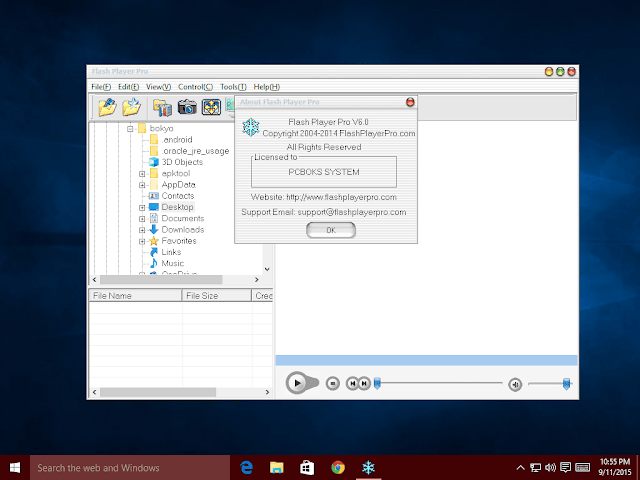The image size is (640, 480).
Task: Click the first open-file folder toolbar icon
Action: click(107, 107)
